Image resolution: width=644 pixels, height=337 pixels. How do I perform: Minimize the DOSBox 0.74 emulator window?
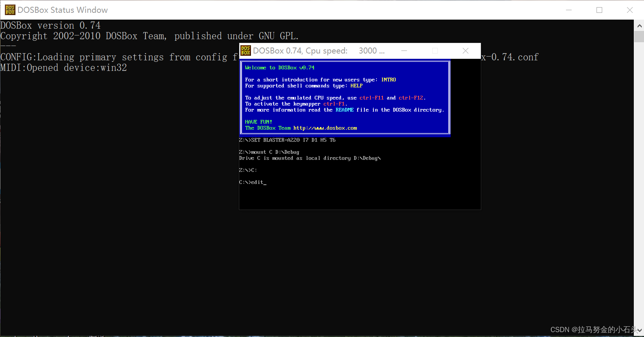coord(404,51)
